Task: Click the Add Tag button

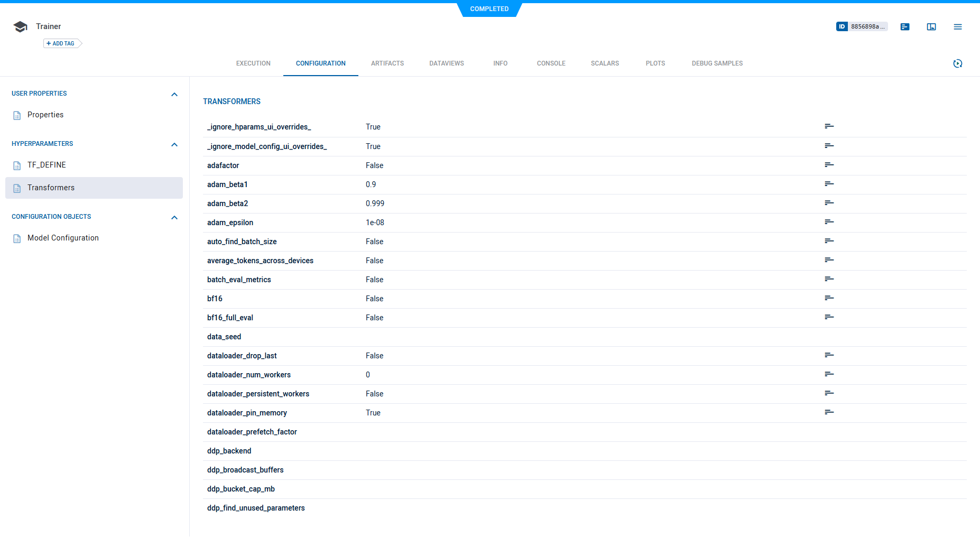Action: tap(61, 43)
